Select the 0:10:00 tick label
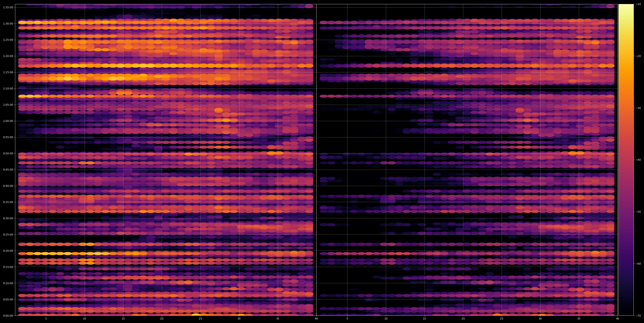Image resolution: width=644 pixels, height=323 pixels. coord(8,283)
